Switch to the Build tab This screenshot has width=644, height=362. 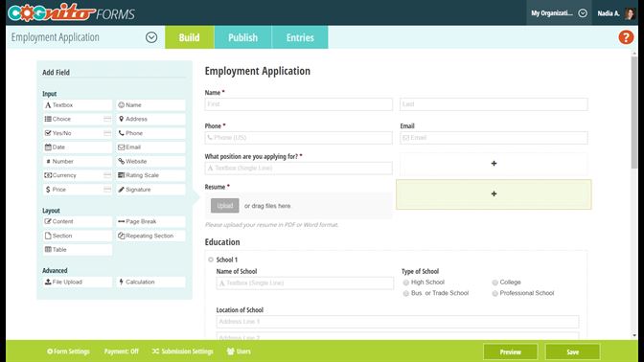pos(190,37)
